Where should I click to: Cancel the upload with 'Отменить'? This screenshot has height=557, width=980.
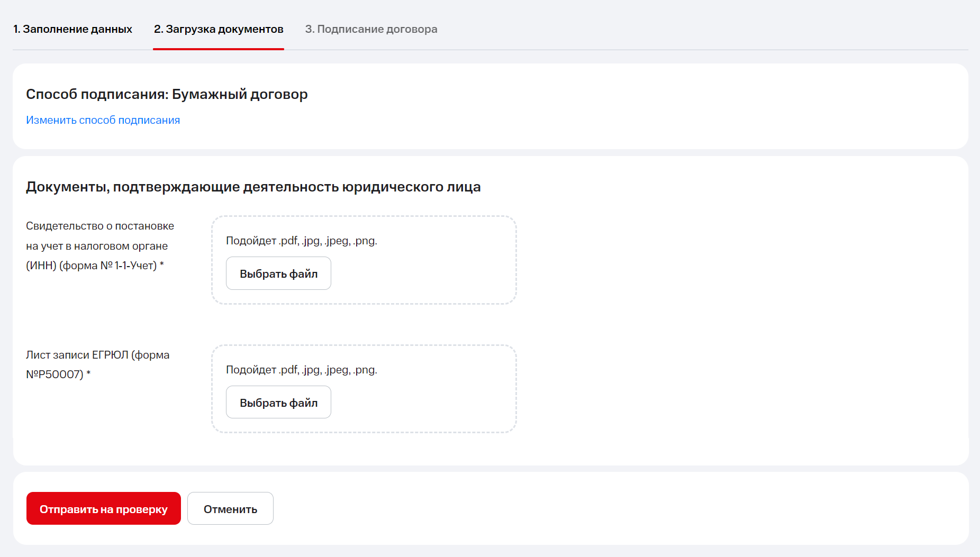230,509
